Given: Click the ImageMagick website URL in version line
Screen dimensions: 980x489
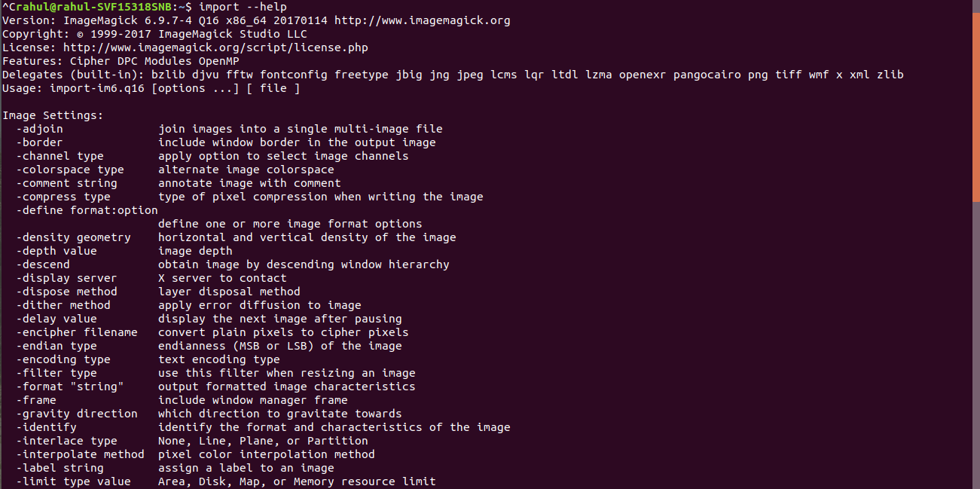Looking at the screenshot, I should click(423, 20).
